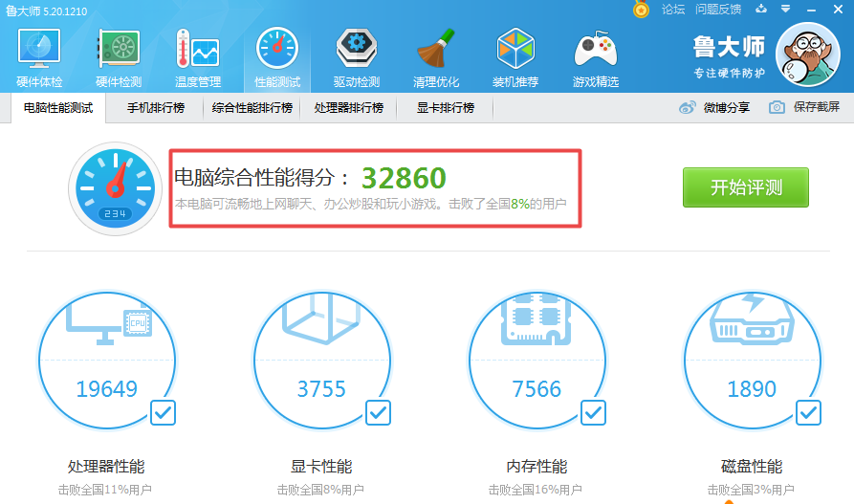Click the 击败全国3%用户 text
The width and height of the screenshot is (854, 504).
(751, 490)
